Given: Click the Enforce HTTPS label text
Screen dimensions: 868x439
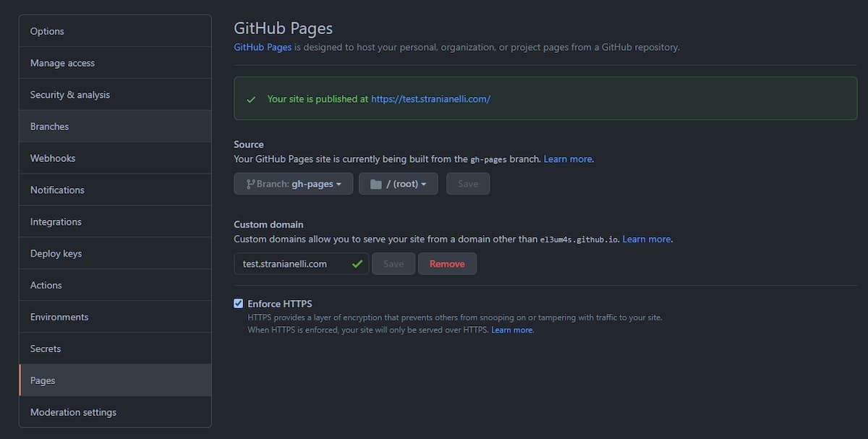Looking at the screenshot, I should 280,304.
